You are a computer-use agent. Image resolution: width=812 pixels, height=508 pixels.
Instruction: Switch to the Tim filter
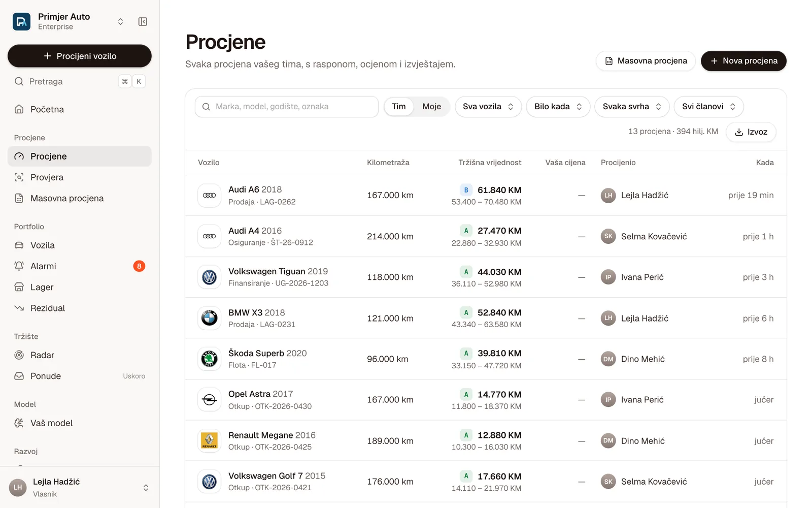pyautogui.click(x=399, y=107)
